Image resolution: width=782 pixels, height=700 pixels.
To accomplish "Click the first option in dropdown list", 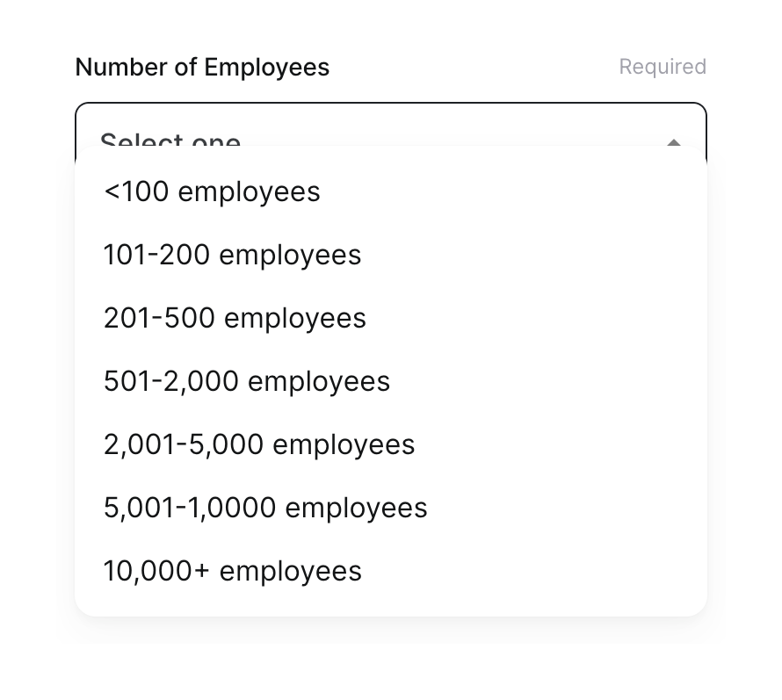I will [x=212, y=191].
